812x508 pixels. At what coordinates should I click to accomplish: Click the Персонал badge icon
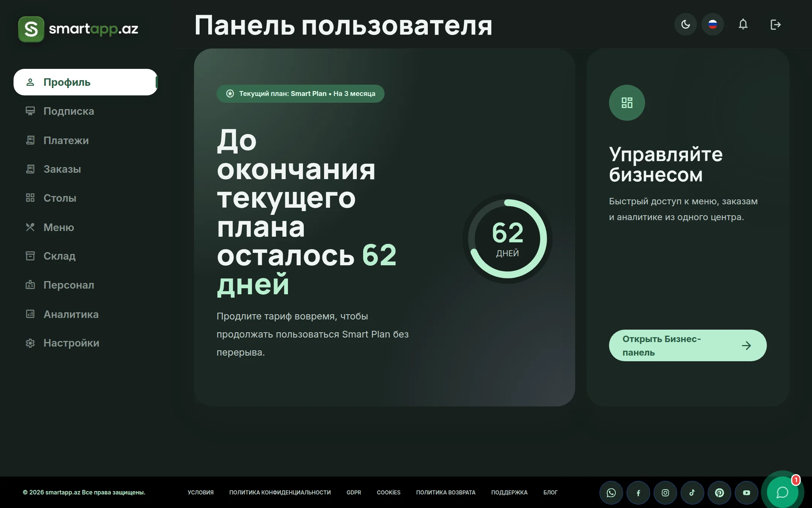(x=30, y=285)
